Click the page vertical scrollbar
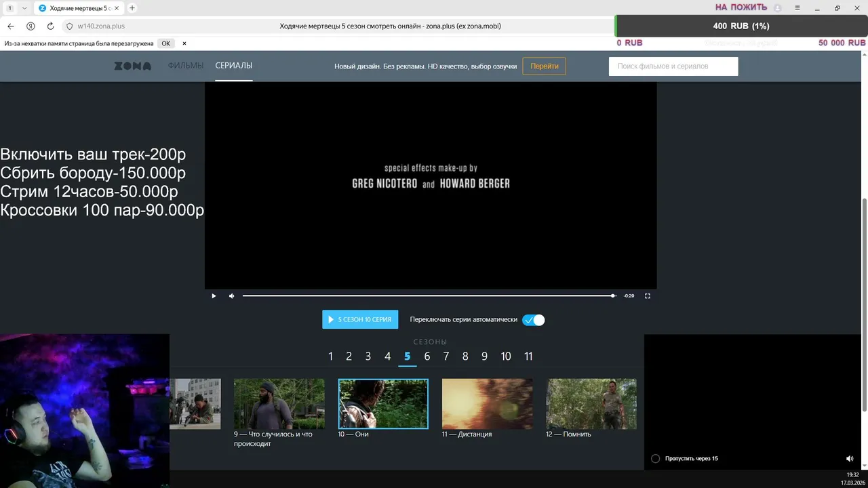The height and width of the screenshot is (488, 868). point(864,304)
